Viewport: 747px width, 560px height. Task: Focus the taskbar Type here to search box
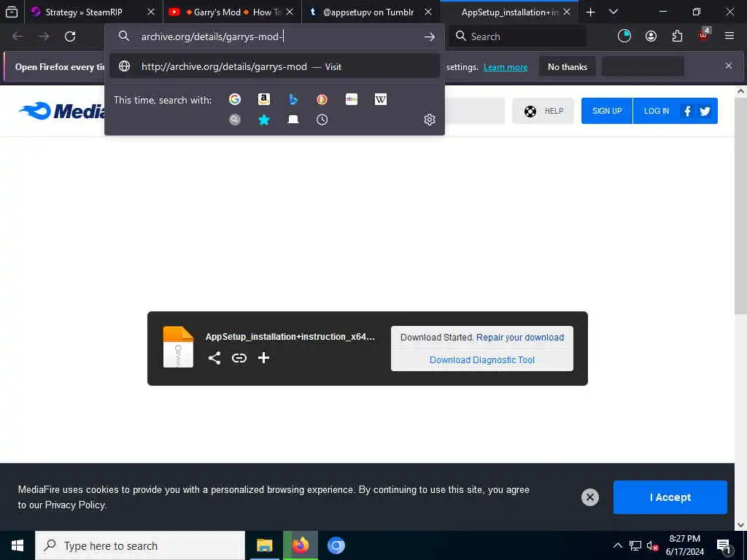140,545
